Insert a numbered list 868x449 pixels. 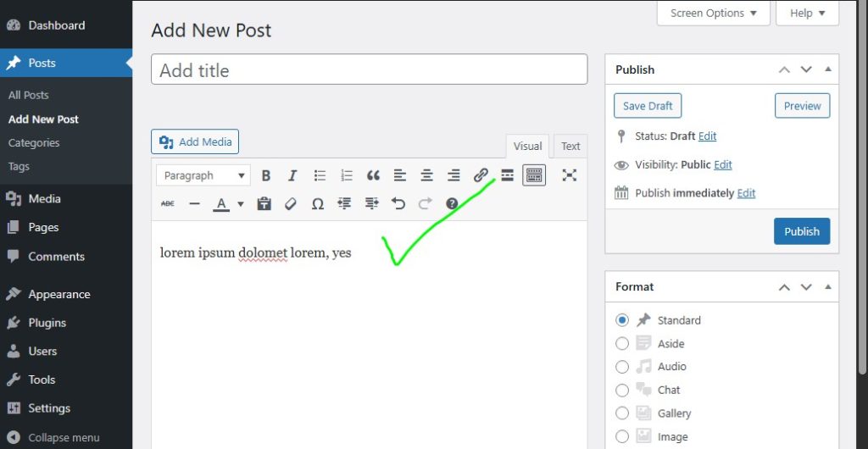[347, 176]
